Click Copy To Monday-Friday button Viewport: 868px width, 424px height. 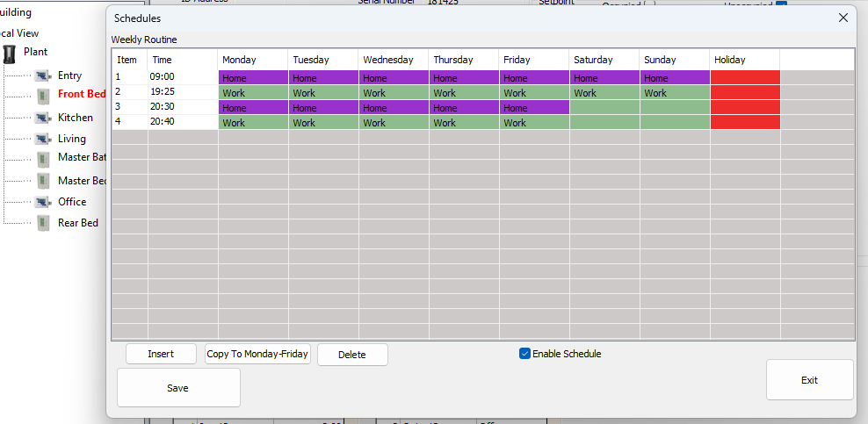click(x=257, y=354)
